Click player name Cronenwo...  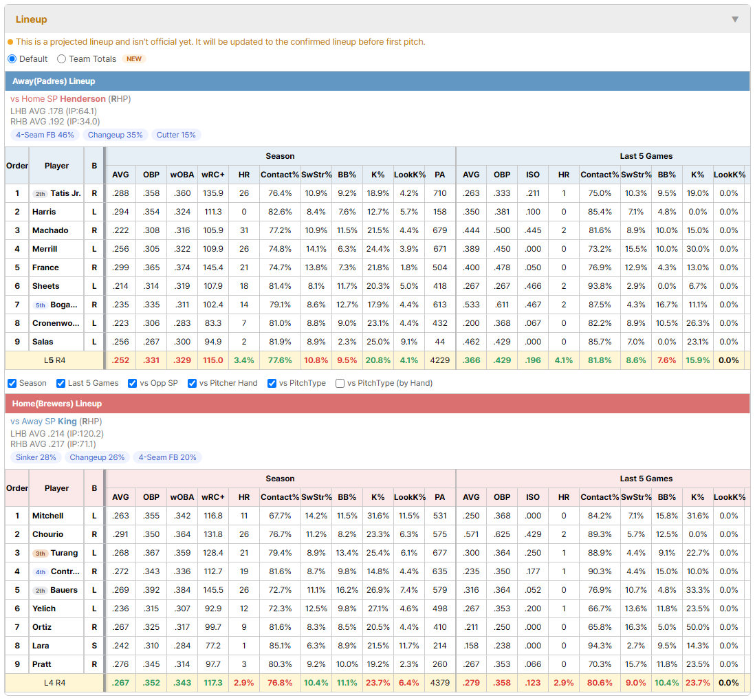pos(56,323)
